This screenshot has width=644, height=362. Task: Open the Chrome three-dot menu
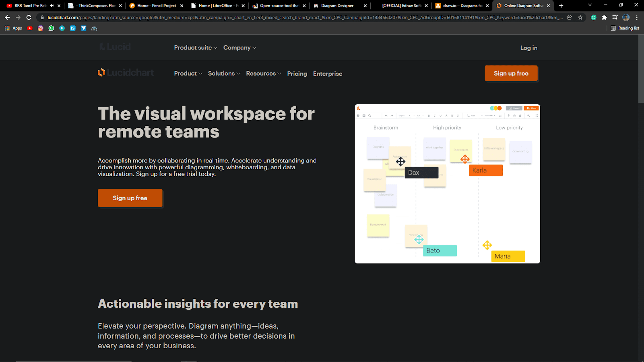pos(637,17)
